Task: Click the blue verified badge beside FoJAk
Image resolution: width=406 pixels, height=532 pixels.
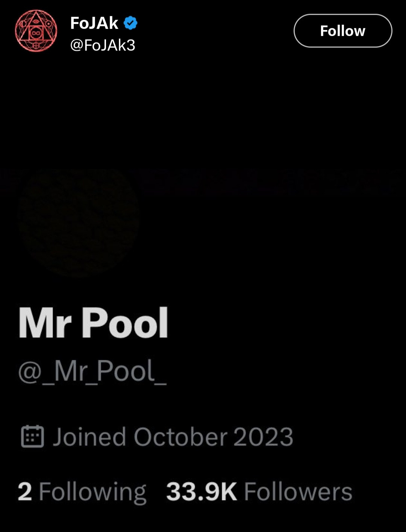Action: 130,23
